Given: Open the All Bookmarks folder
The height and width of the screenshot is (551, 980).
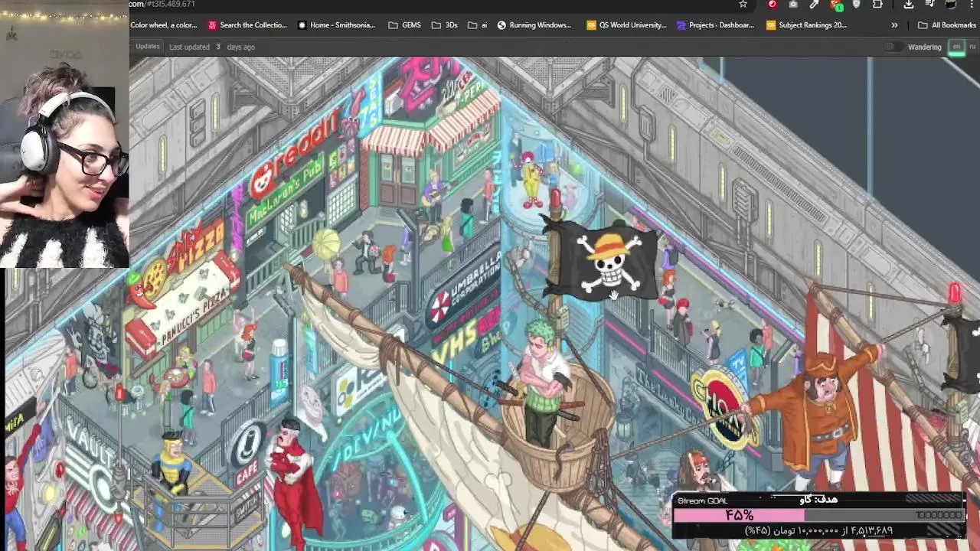Looking at the screenshot, I should pyautogui.click(x=946, y=25).
